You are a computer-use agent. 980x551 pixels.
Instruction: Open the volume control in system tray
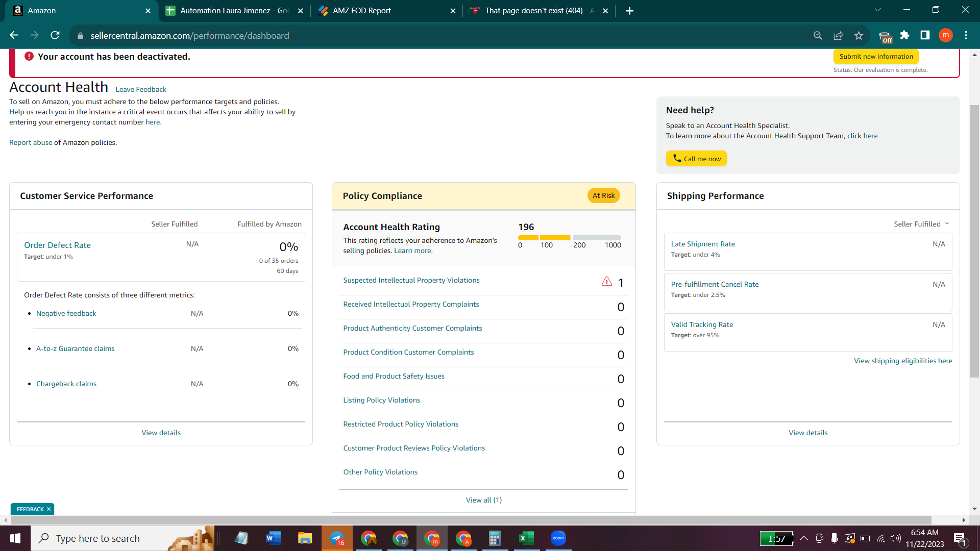(896, 538)
